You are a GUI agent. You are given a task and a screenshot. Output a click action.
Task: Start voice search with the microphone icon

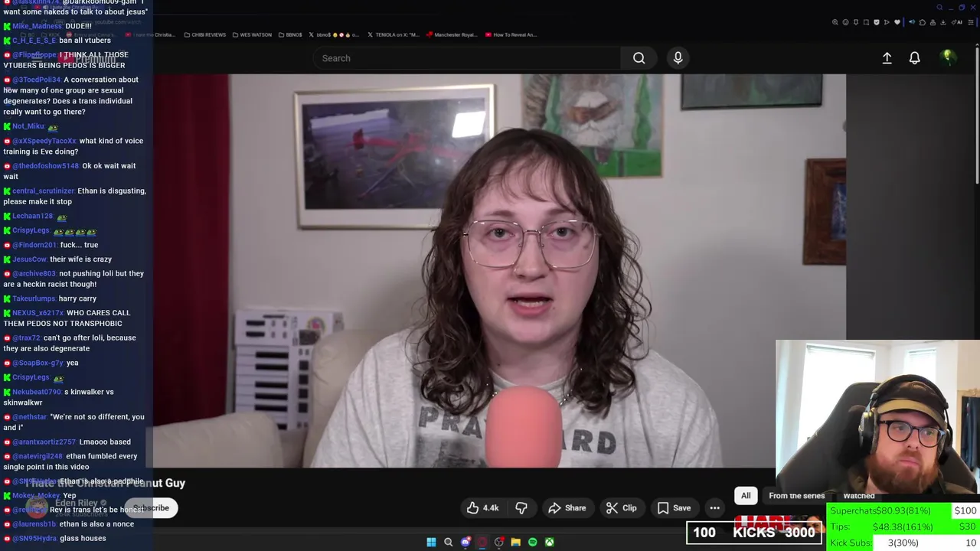[x=678, y=58]
